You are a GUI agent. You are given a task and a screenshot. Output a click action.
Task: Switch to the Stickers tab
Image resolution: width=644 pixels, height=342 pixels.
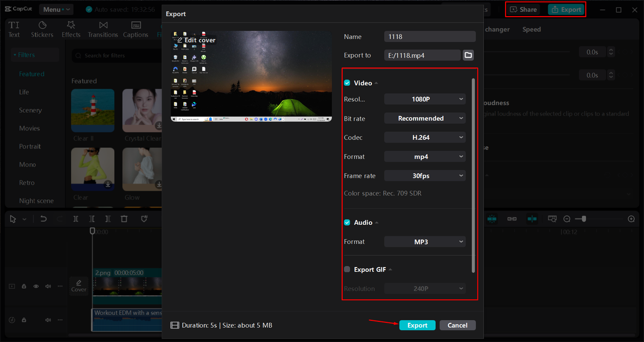pos(42,30)
